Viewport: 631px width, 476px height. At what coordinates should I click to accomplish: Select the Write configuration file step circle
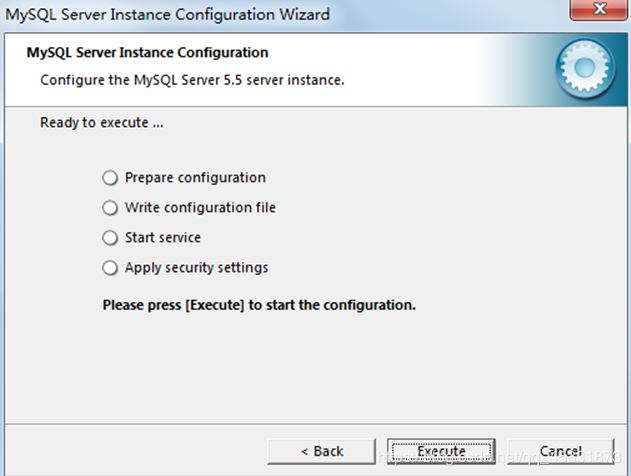pos(110,208)
